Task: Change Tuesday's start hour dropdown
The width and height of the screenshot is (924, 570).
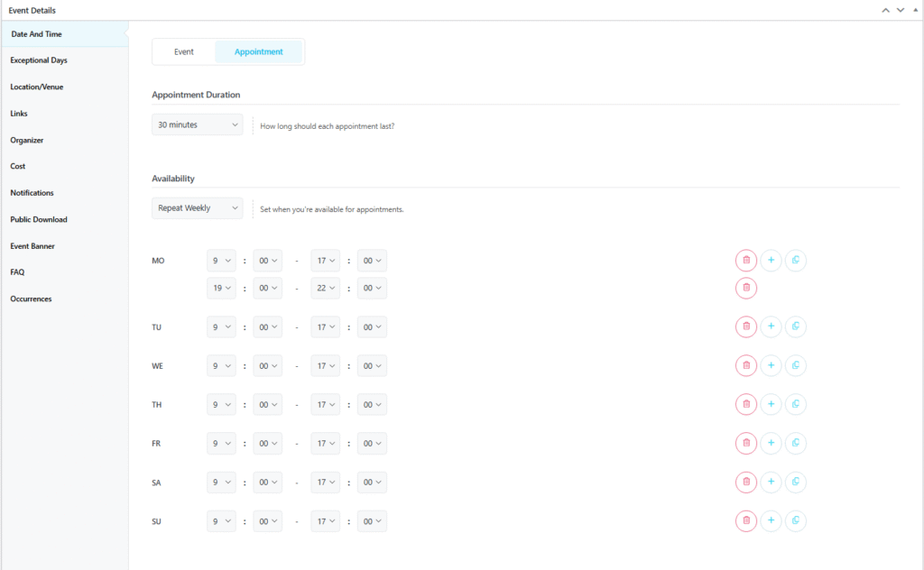Action: point(222,326)
